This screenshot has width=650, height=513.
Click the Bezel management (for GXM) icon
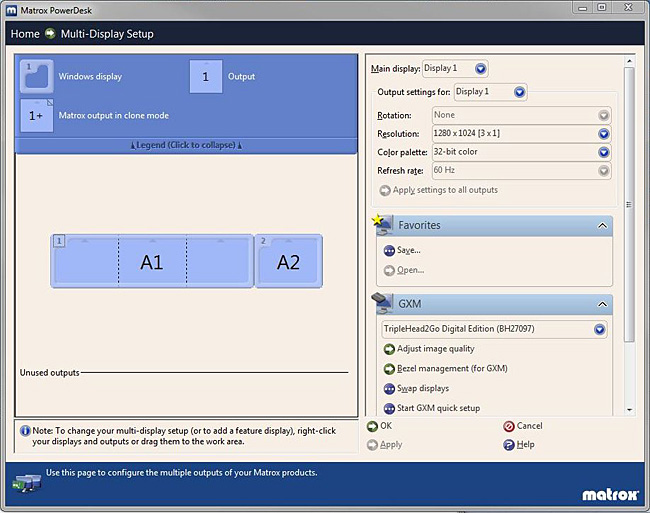pyautogui.click(x=389, y=369)
